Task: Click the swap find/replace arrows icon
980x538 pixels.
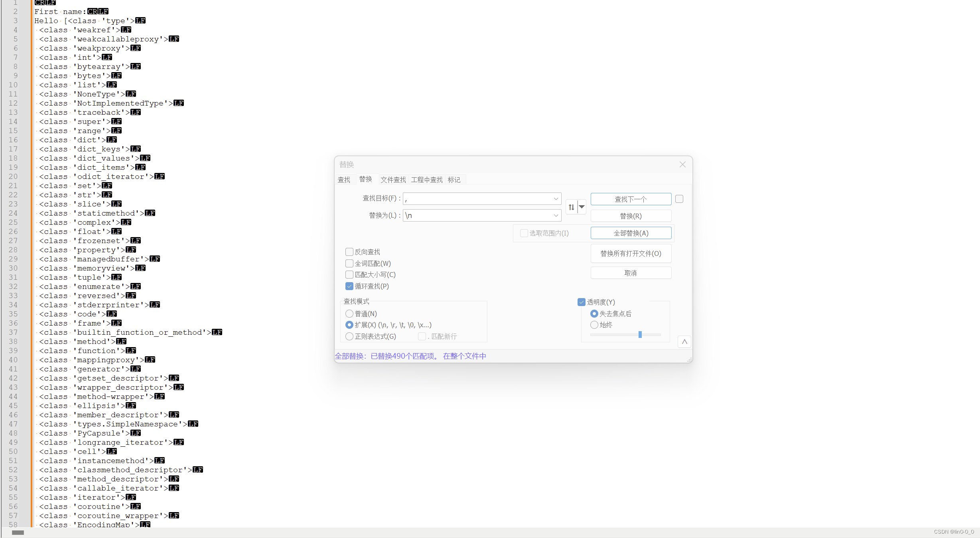Action: click(571, 207)
